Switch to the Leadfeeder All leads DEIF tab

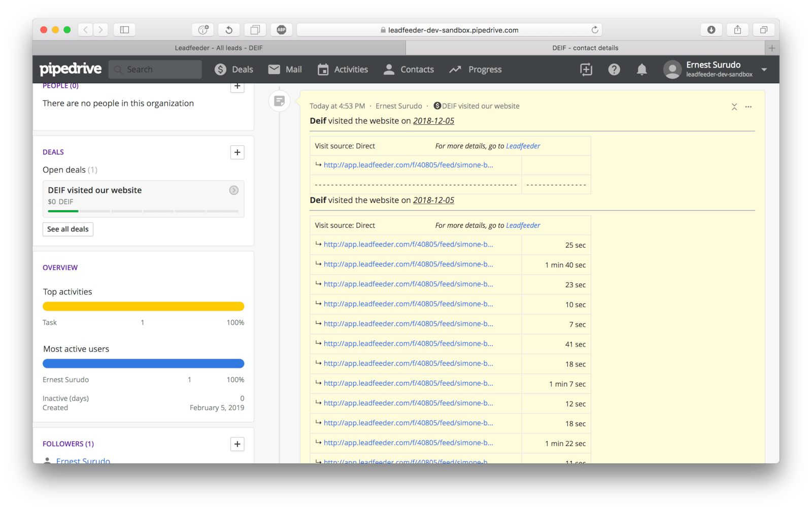[219, 48]
